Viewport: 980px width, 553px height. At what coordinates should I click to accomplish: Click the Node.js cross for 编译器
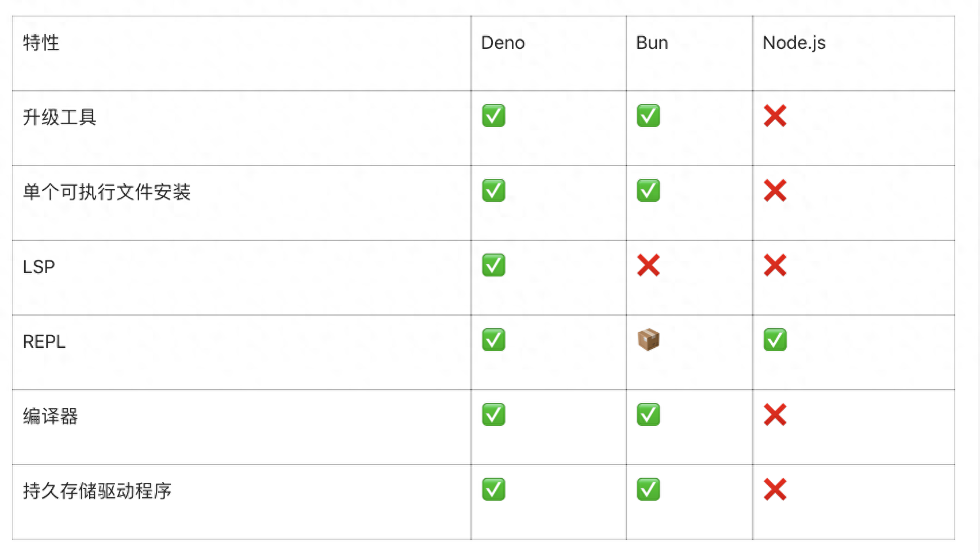click(775, 414)
